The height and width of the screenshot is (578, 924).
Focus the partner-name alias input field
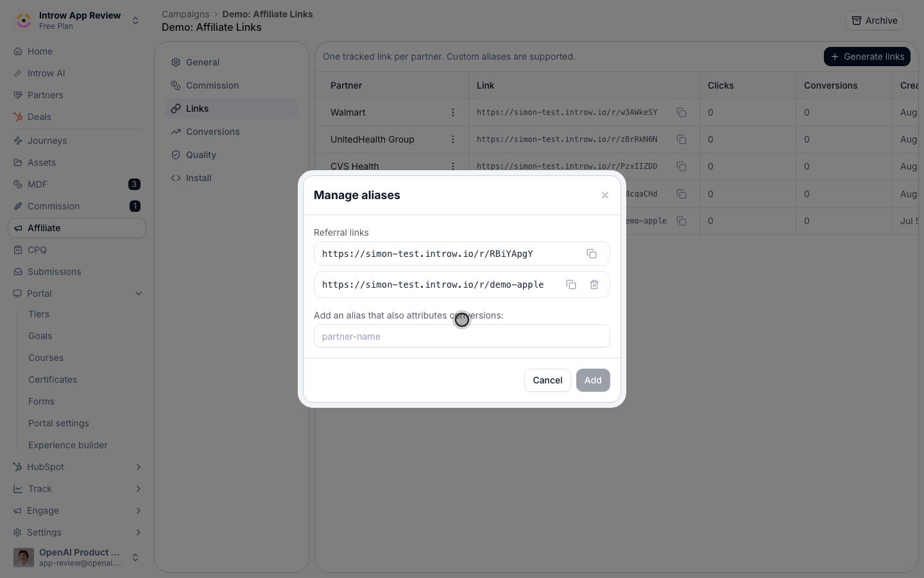pyautogui.click(x=462, y=336)
